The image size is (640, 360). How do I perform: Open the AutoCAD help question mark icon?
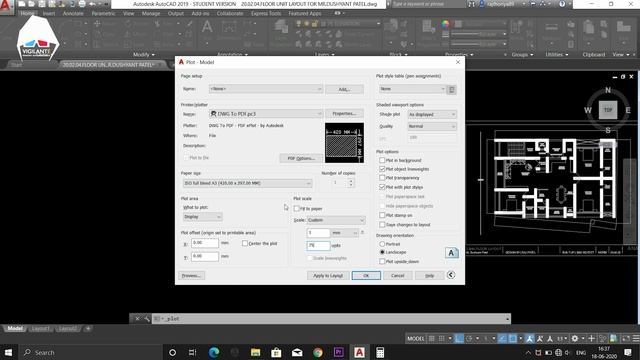(562, 4)
